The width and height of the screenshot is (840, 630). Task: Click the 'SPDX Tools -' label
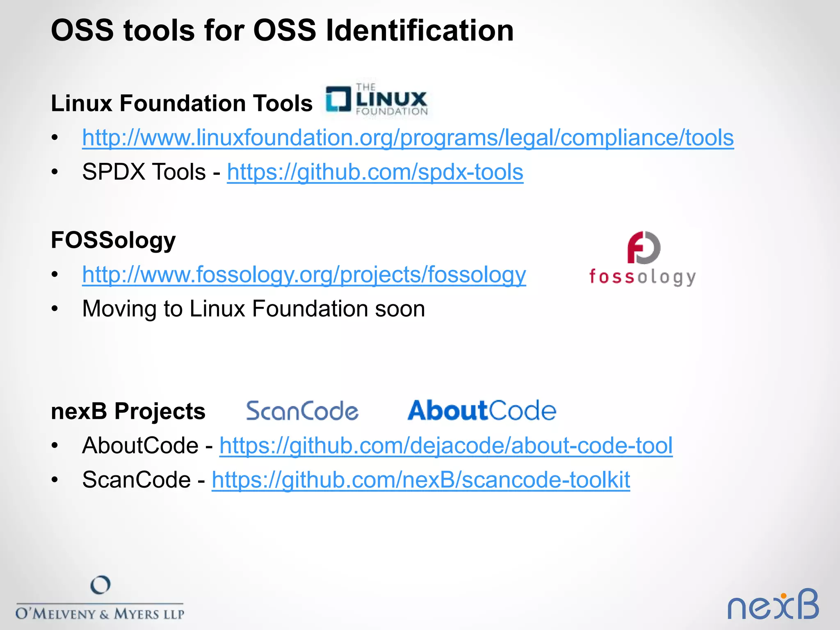[151, 172]
